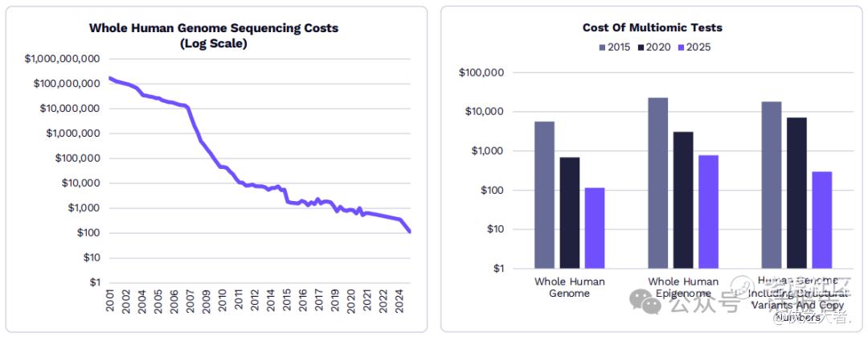Click the 2020 legend color swatch

[x=641, y=47]
